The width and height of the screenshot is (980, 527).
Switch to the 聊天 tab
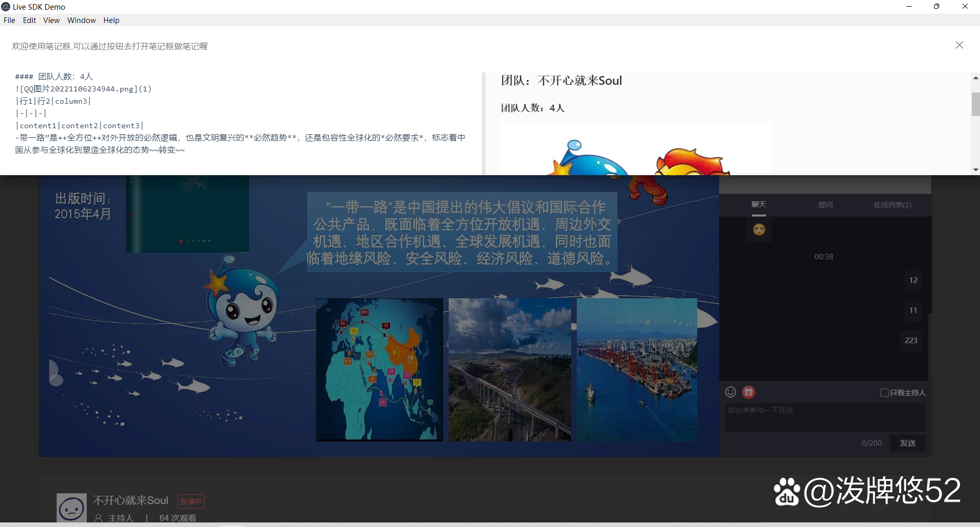[758, 205]
